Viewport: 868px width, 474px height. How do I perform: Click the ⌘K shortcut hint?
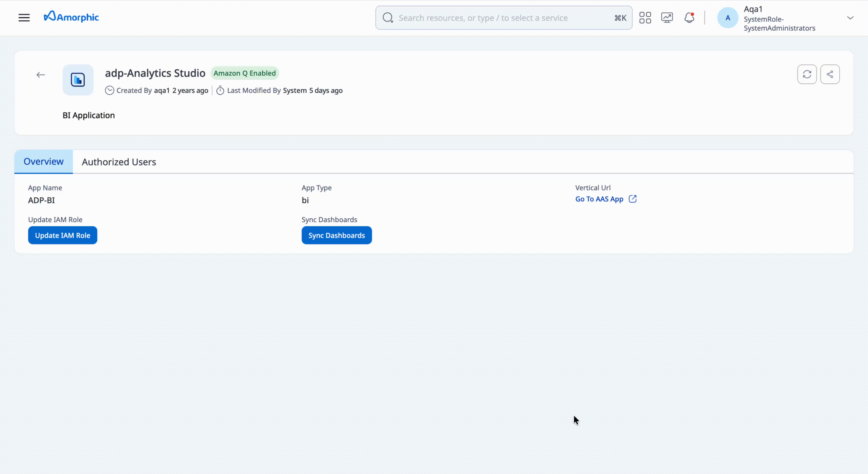coord(620,18)
